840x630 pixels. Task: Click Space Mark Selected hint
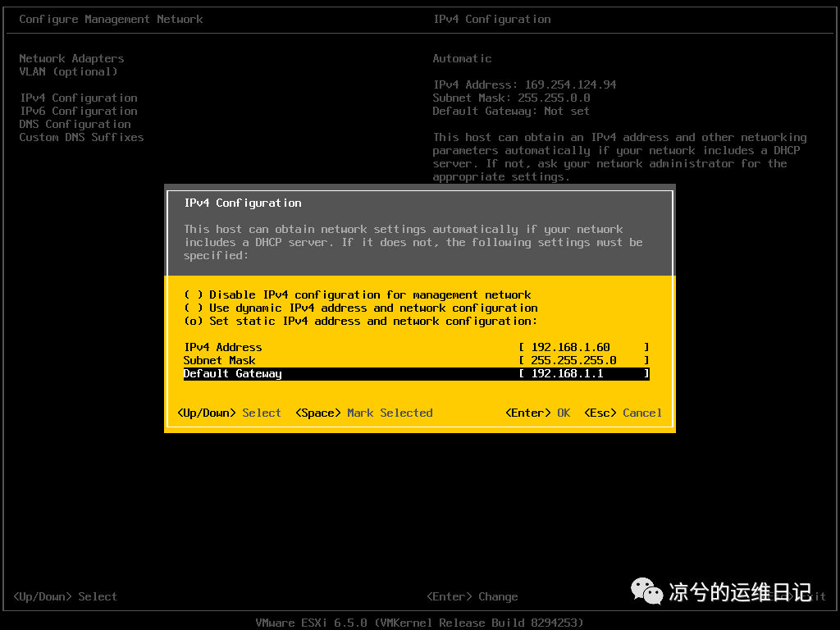[x=363, y=413]
